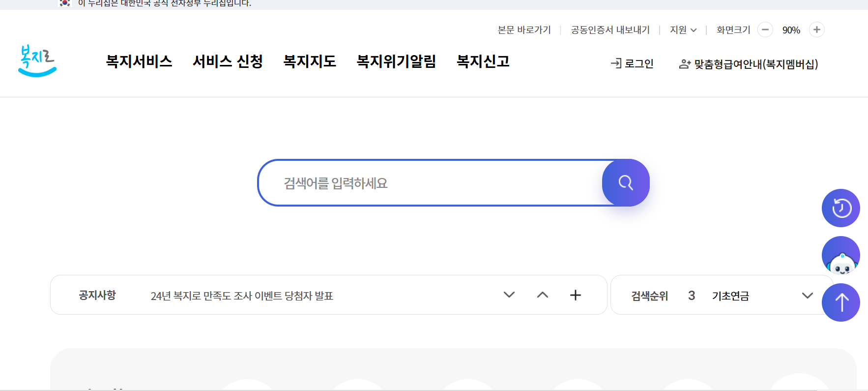868x391 pixels.
Task: Click 본문 바로가기 link
Action: click(x=524, y=30)
